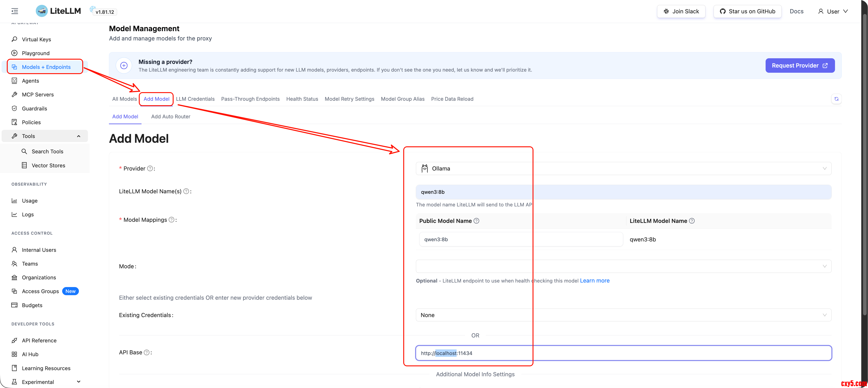Viewport: 868px width, 388px height.
Task: Switch to the Add Auto Router tab
Action: [x=170, y=117]
